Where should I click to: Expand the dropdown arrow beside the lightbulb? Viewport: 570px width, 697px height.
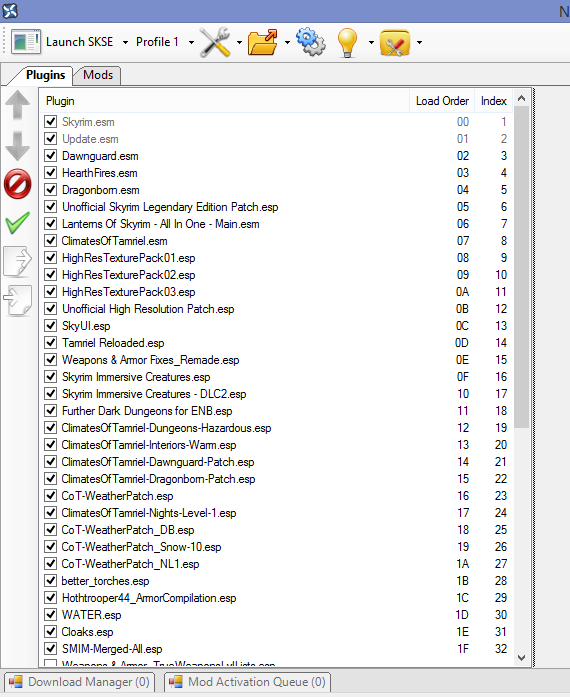tap(371, 43)
